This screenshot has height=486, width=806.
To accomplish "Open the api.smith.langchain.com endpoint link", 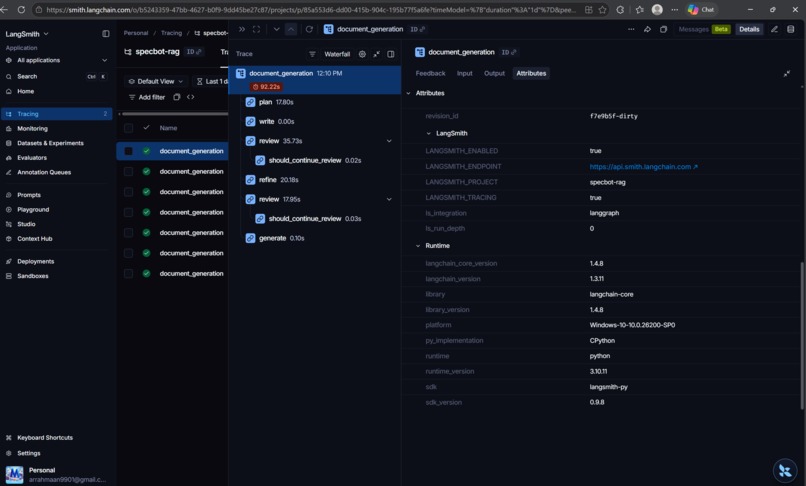I will coord(644,167).
